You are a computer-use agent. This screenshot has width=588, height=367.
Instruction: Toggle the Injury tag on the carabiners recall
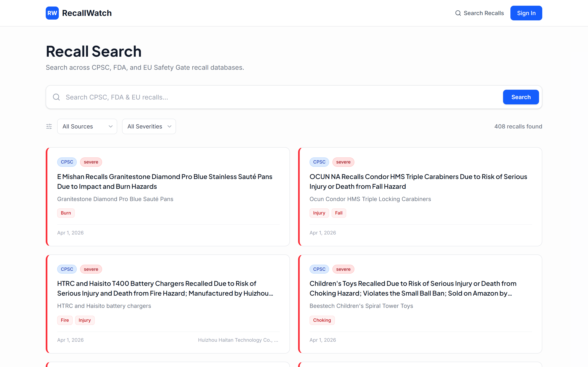[319, 213]
